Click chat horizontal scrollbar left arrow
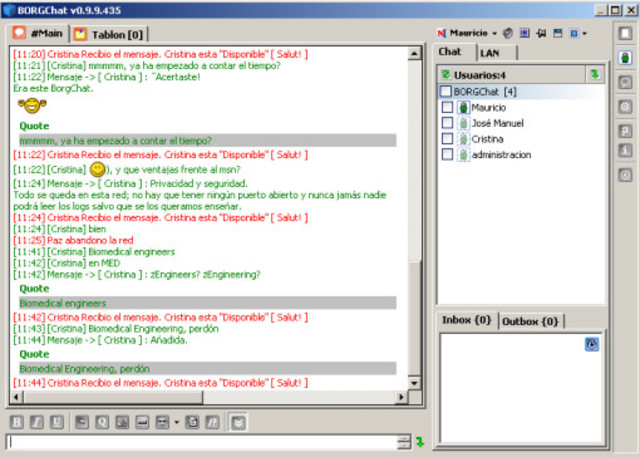 (16, 397)
